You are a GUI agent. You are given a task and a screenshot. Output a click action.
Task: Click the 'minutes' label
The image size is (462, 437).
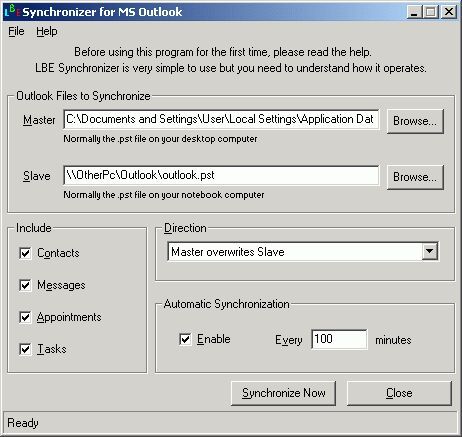(x=393, y=340)
